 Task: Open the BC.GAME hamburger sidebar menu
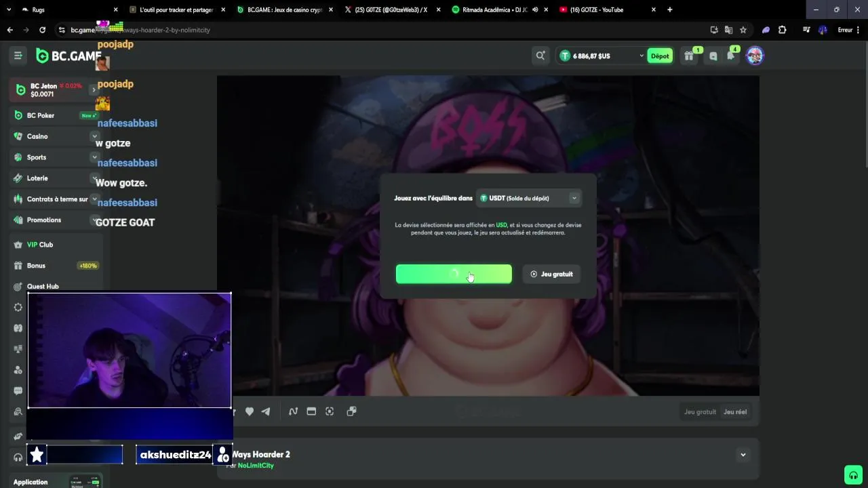tap(18, 56)
